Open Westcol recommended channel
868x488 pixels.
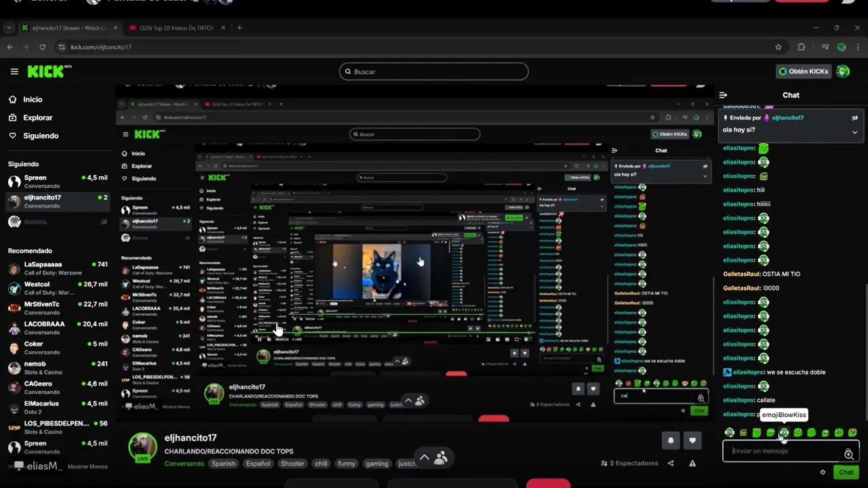57,288
